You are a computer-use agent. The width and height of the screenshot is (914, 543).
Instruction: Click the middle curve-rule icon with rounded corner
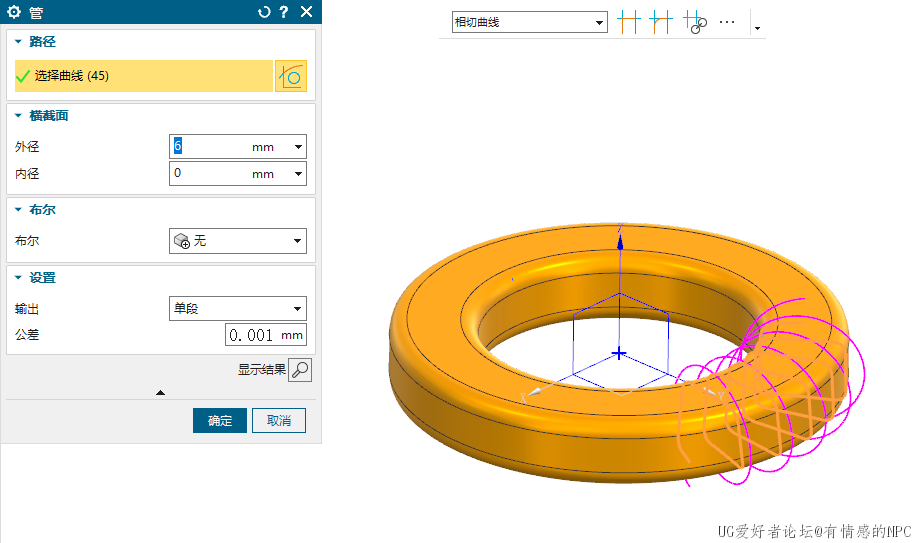[x=660, y=22]
